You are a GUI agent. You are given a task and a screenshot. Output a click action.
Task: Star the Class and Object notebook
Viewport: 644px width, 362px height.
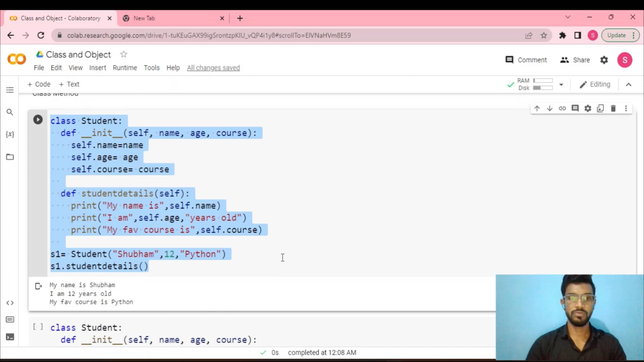tap(124, 54)
